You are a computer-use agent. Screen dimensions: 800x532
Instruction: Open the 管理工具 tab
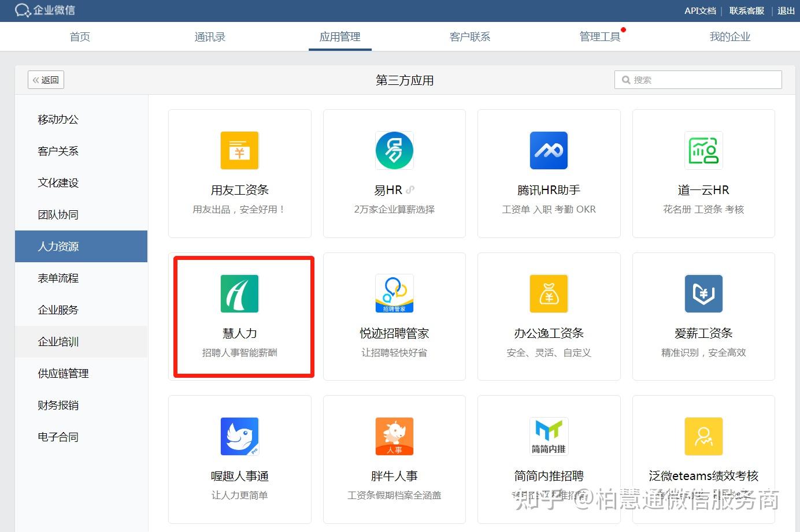600,37
